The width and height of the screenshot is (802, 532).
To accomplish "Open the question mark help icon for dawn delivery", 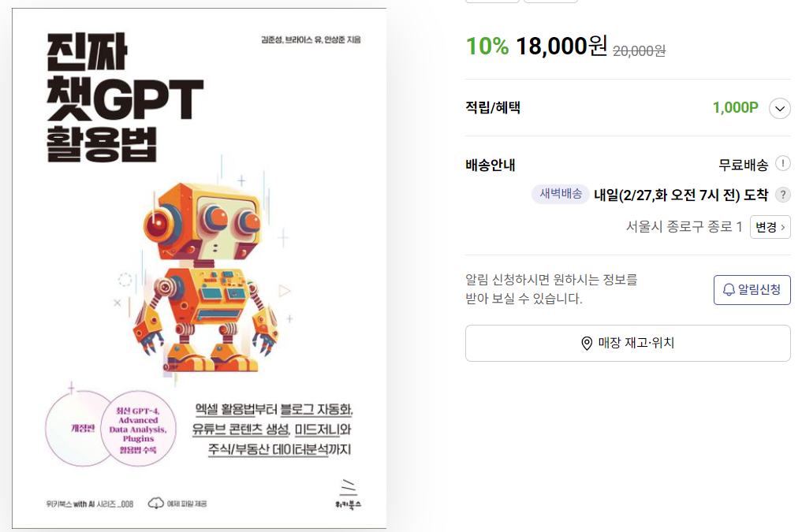I will pyautogui.click(x=782, y=195).
